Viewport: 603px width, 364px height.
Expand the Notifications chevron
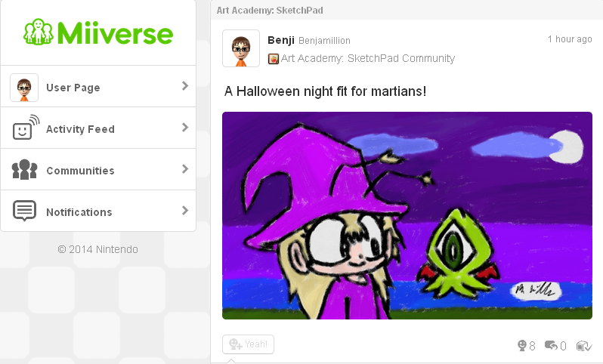[185, 210]
